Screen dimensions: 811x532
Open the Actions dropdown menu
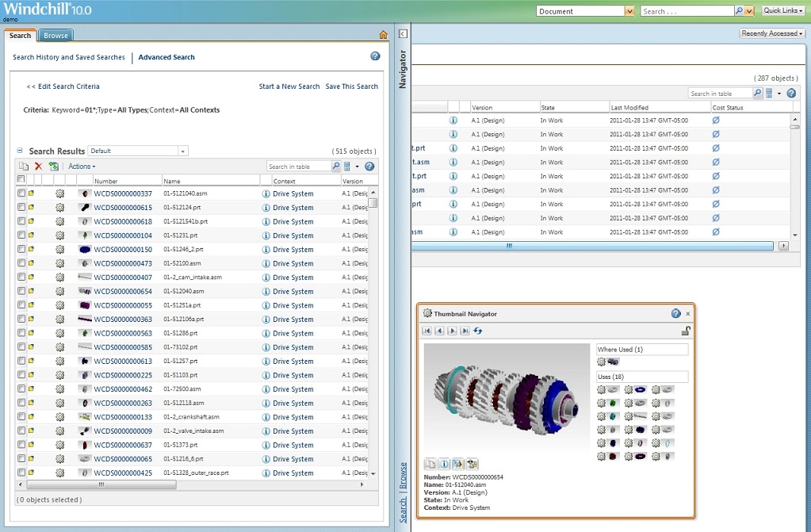coord(82,166)
